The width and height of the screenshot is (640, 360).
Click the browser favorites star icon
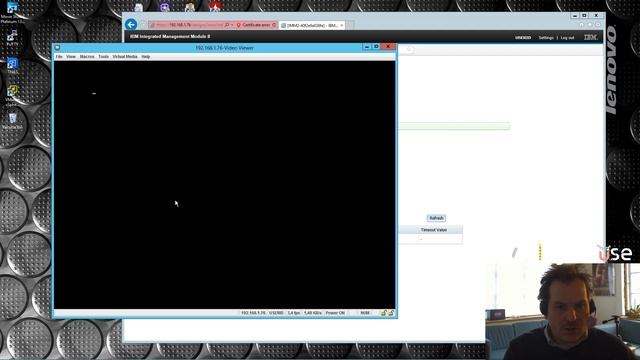coord(590,25)
